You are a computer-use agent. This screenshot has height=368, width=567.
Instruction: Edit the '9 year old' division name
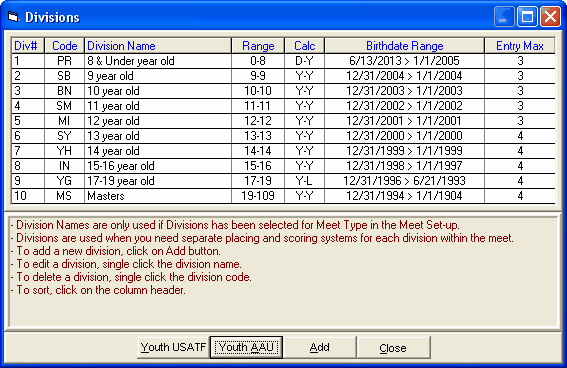pyautogui.click(x=158, y=76)
